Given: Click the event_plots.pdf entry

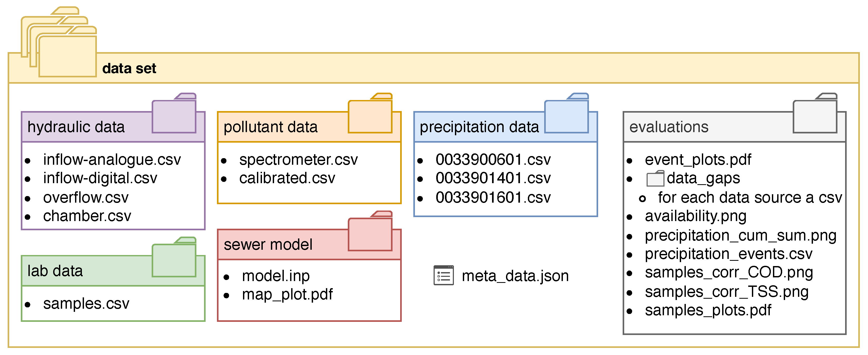Looking at the screenshot, I should tap(698, 160).
